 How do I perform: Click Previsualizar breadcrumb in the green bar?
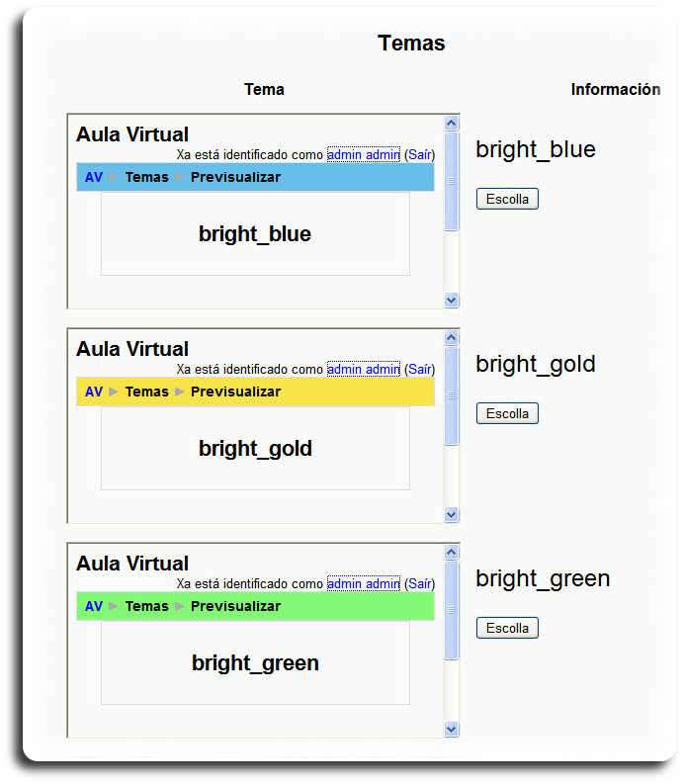235,607
